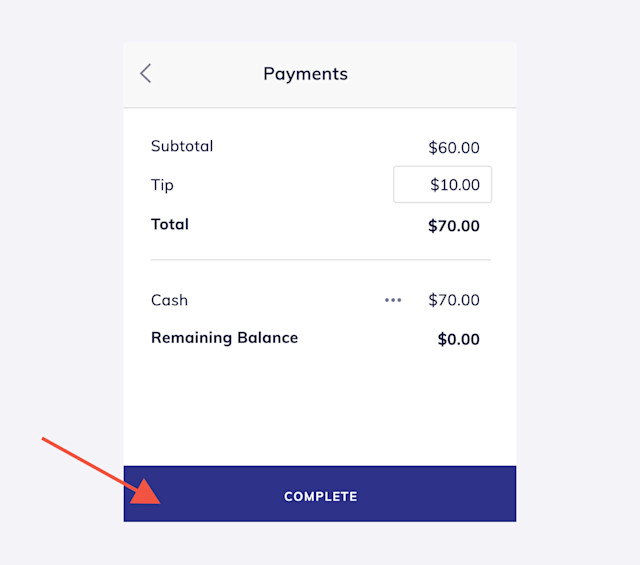This screenshot has height=565, width=640.
Task: Click the $10.00 value inside Tip box
Action: click(455, 185)
